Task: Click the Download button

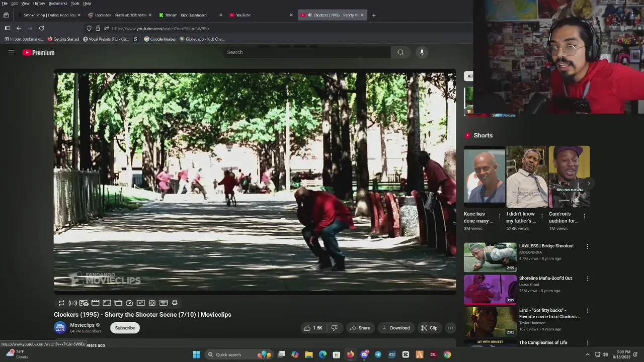Action: pos(396,328)
